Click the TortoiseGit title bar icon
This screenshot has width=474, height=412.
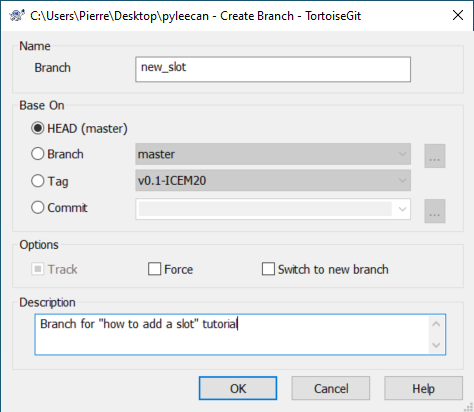pos(17,15)
